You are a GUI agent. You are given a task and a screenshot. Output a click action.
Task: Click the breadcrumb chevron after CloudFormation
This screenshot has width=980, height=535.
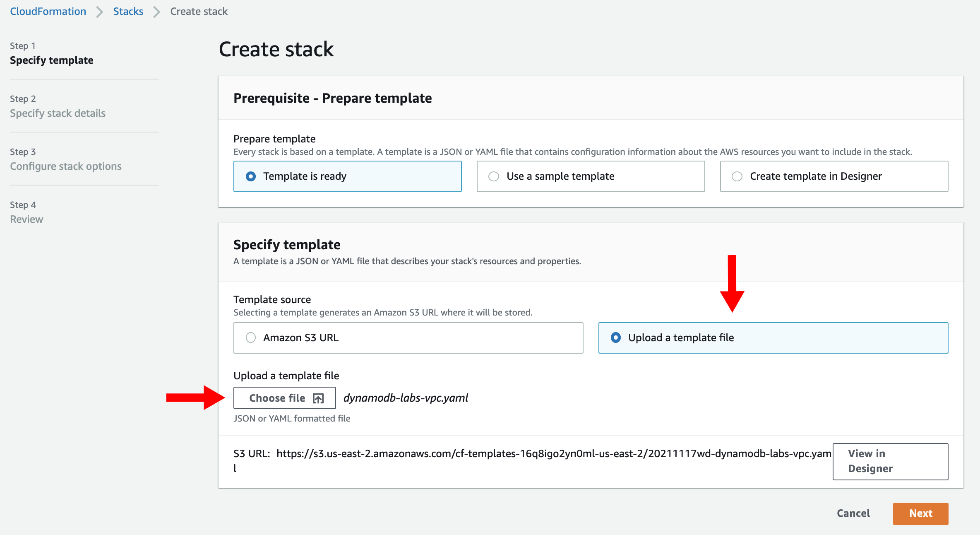(99, 12)
